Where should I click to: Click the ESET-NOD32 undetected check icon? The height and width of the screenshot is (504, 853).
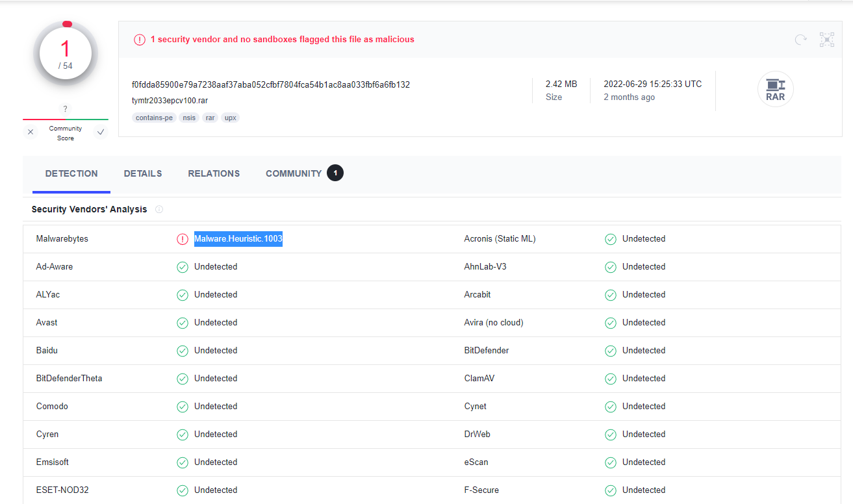[x=183, y=490]
